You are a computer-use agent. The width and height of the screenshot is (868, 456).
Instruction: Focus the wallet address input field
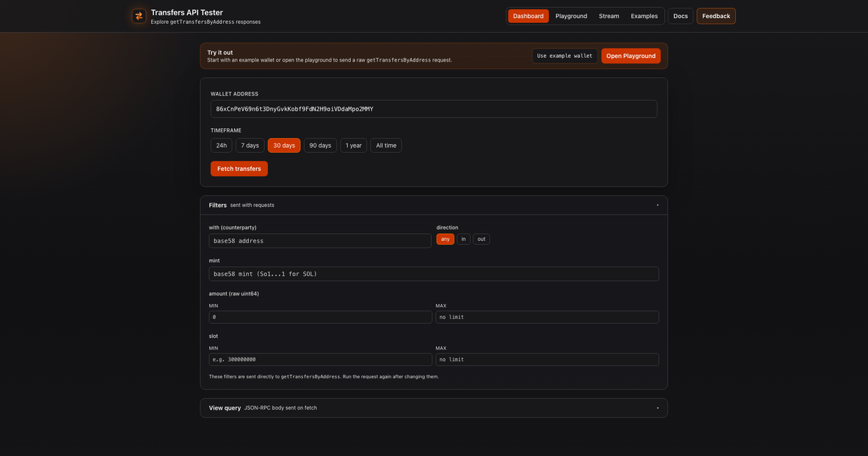pos(434,109)
